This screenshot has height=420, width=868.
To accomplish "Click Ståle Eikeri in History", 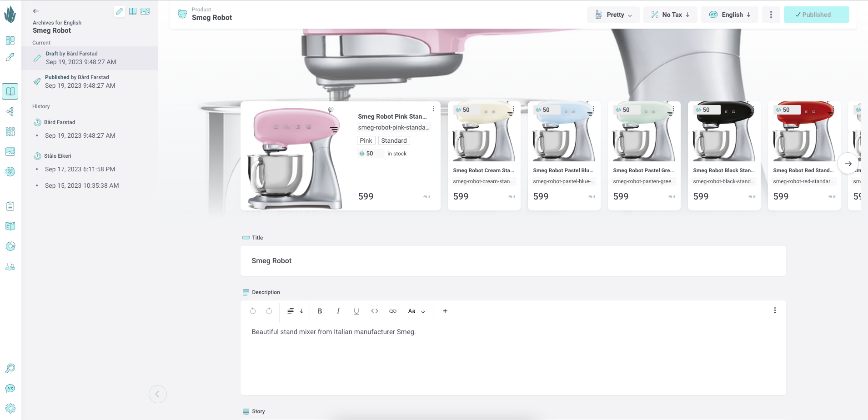I will click(58, 156).
